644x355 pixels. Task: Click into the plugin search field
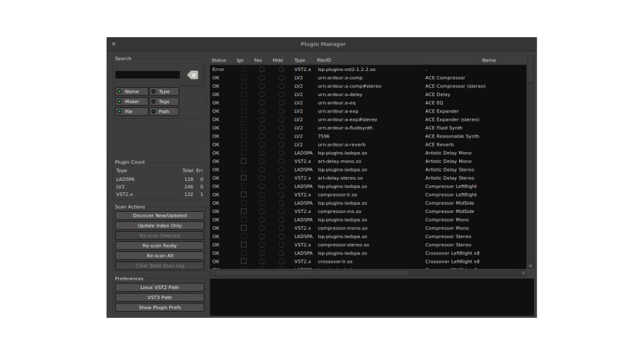click(147, 75)
